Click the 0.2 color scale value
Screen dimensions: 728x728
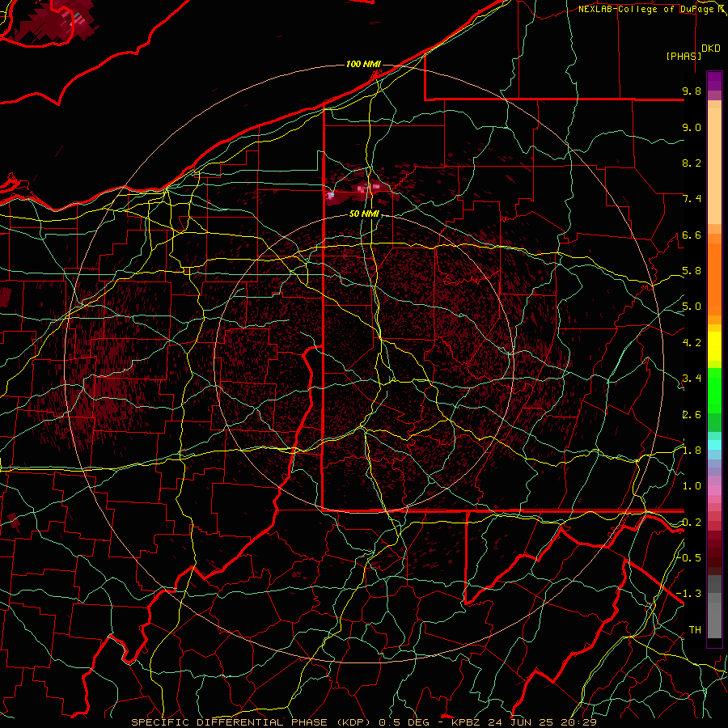coord(692,522)
